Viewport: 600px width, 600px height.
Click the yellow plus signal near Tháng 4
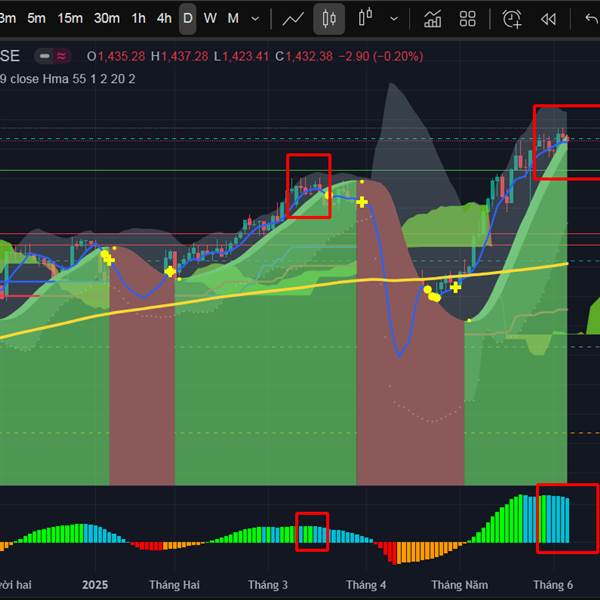click(x=362, y=202)
